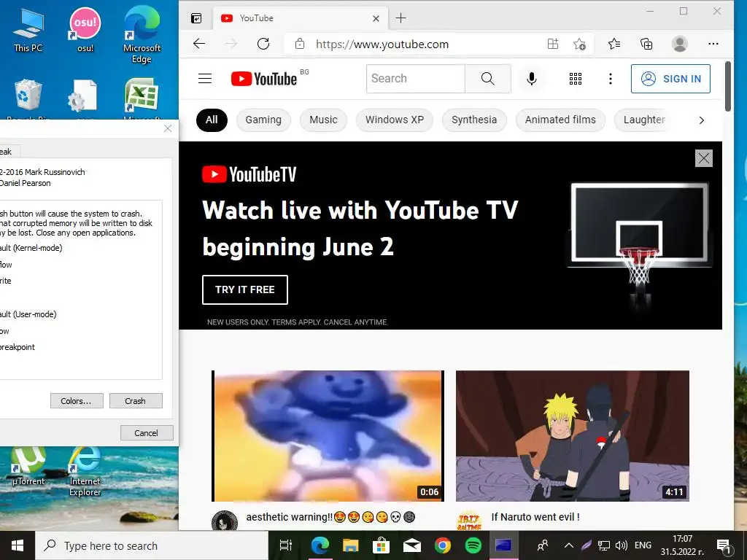Click TRY IT FREE button
The height and width of the screenshot is (560, 747).
(245, 289)
